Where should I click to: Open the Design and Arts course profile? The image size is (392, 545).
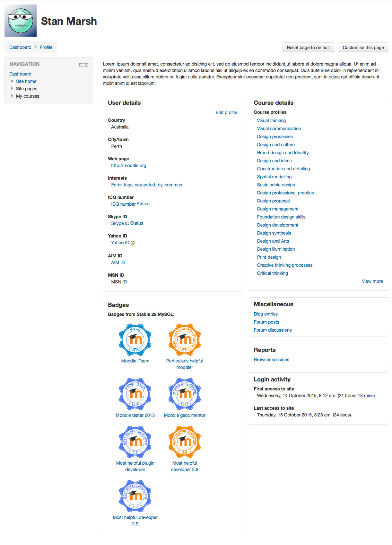pos(273,241)
